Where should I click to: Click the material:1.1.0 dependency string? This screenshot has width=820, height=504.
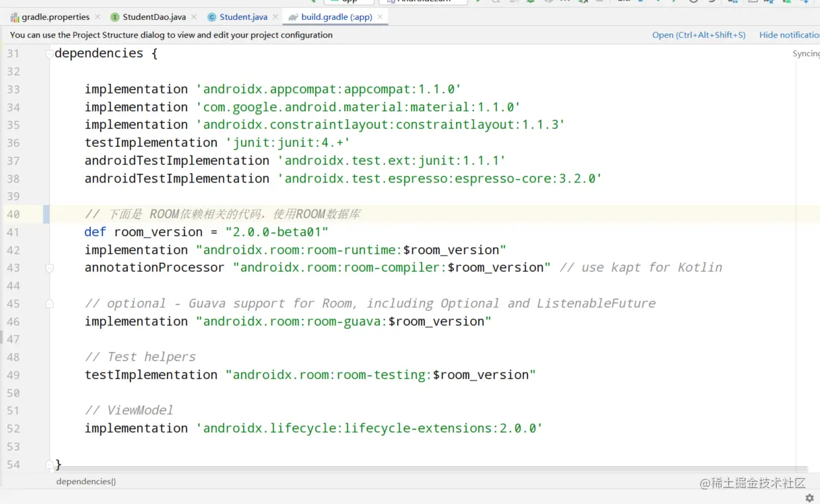[x=358, y=107]
